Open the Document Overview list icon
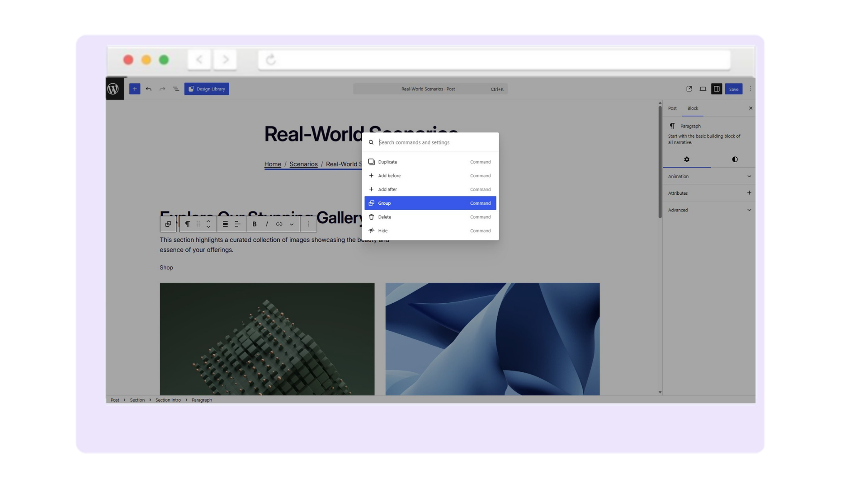This screenshot has width=868, height=488. 176,89
